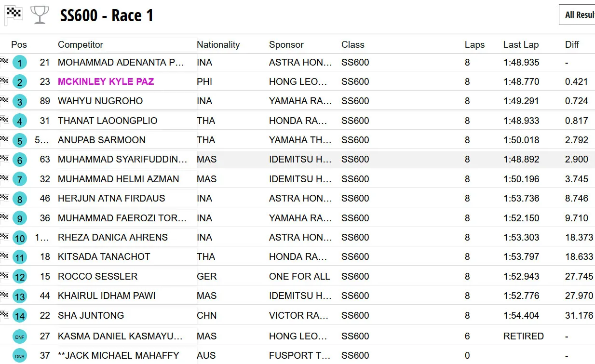595x364 pixels.
Task: Select the KHAIRUL IDHAM PAWI row
Action: (x=107, y=296)
